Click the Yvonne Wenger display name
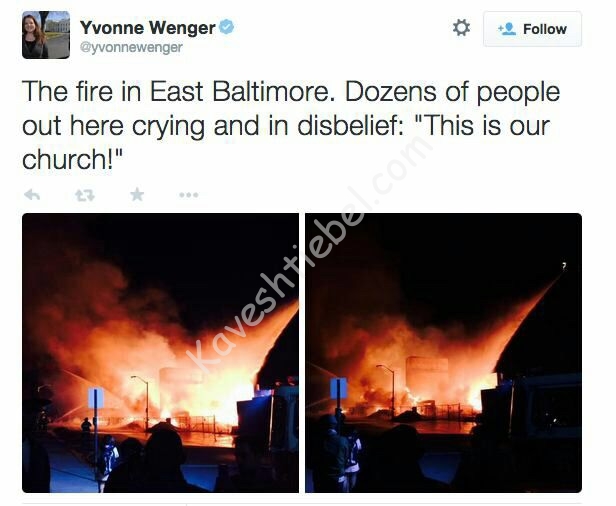The image size is (616, 506). tap(148, 28)
